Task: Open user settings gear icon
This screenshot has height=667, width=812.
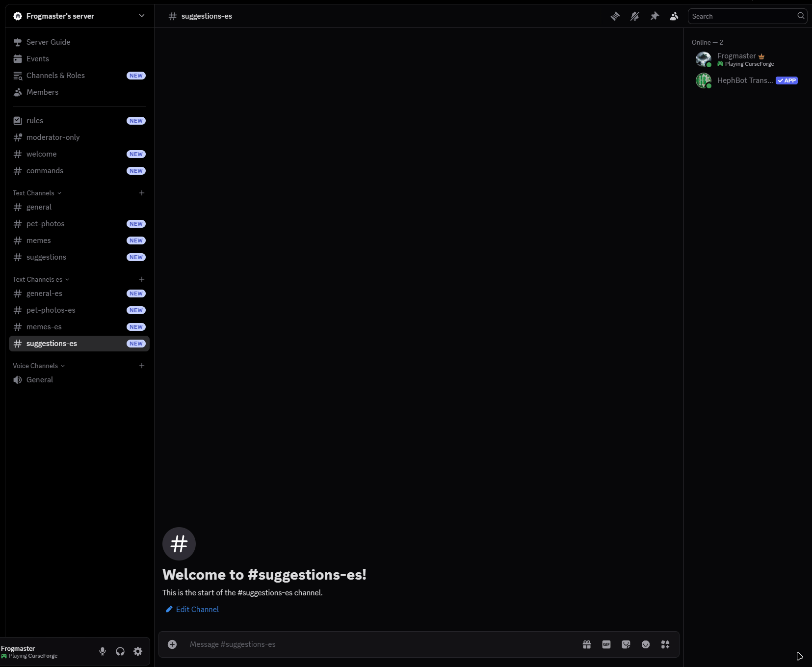Action: 138,651
